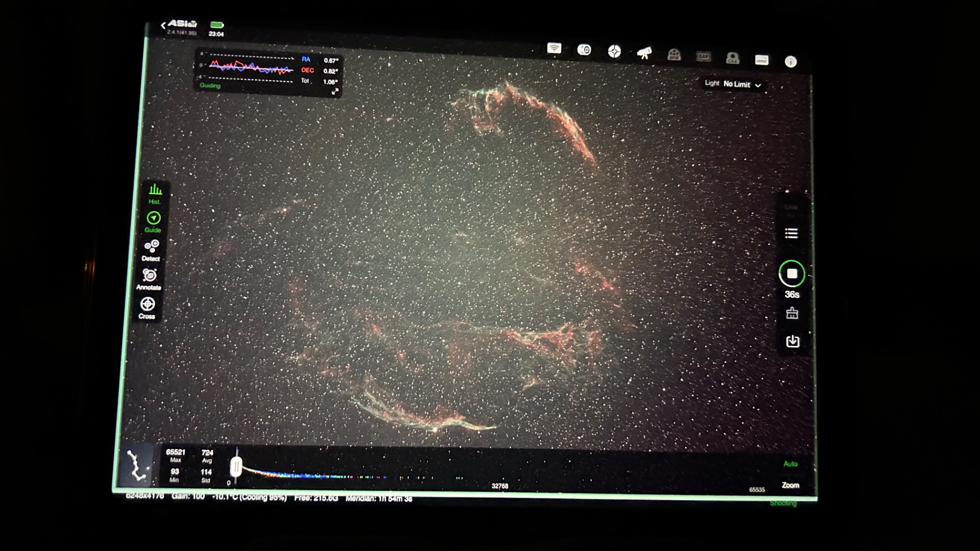980x551 pixels.
Task: Click the Auto stretch button
Action: pyautogui.click(x=790, y=464)
